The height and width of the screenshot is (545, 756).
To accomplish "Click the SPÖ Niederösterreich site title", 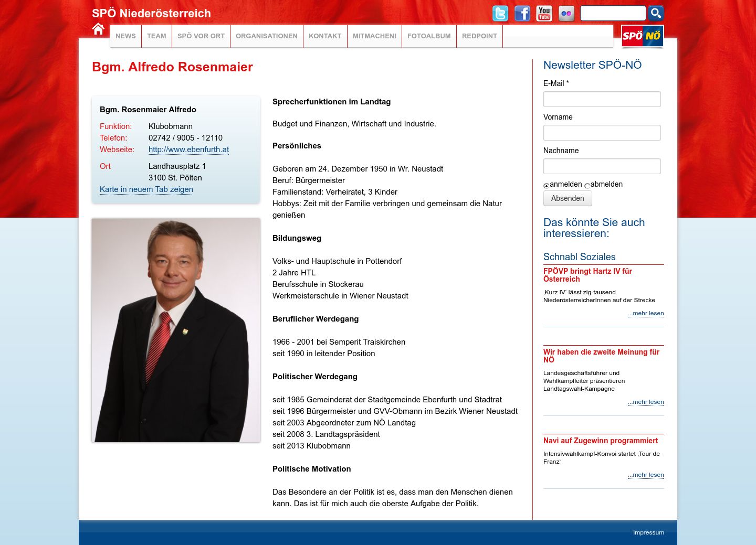I will point(151,14).
